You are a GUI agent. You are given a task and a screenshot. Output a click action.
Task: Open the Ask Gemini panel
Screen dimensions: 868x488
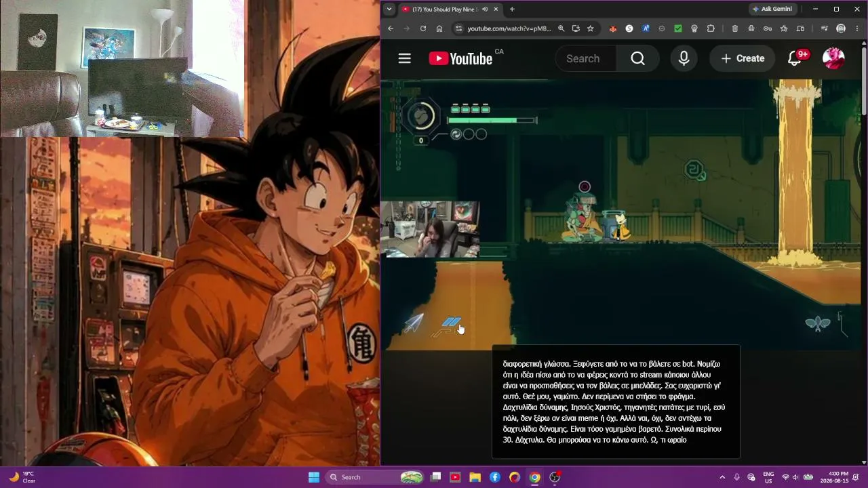(772, 9)
